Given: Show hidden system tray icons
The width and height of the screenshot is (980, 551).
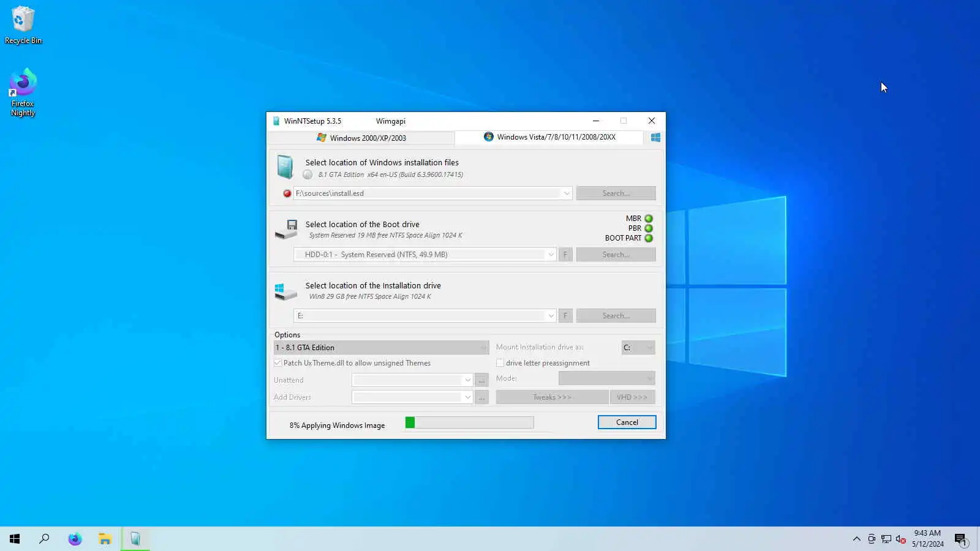Looking at the screenshot, I should pos(856,539).
